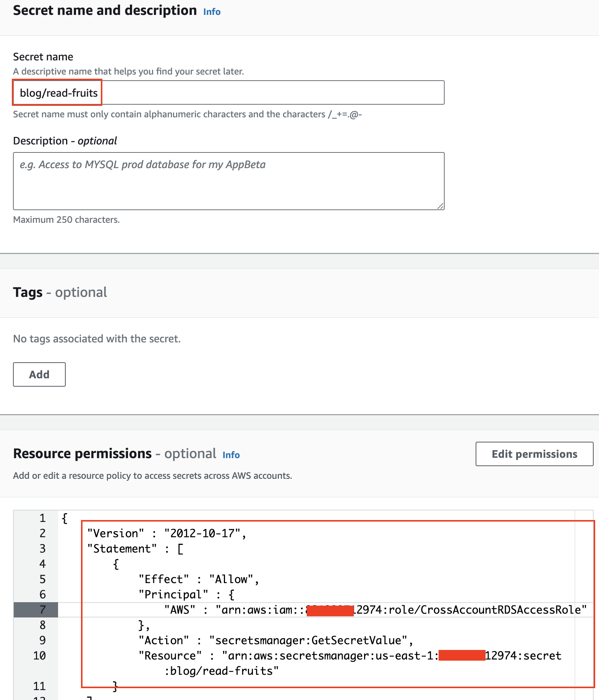This screenshot has height=700, width=599.
Task: Select line number 7 in policy editor
Action: click(x=42, y=610)
